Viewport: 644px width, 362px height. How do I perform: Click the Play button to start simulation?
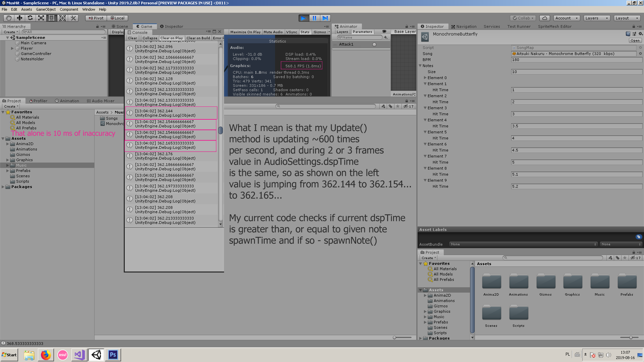[x=304, y=18]
